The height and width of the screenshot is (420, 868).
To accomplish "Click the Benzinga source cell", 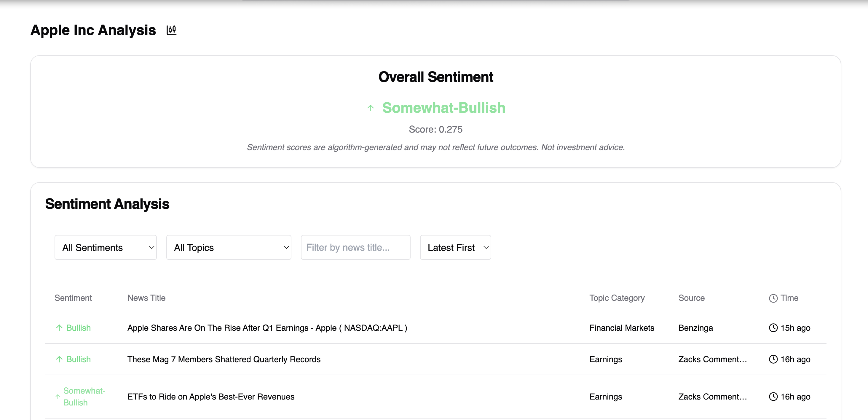I will (x=695, y=328).
